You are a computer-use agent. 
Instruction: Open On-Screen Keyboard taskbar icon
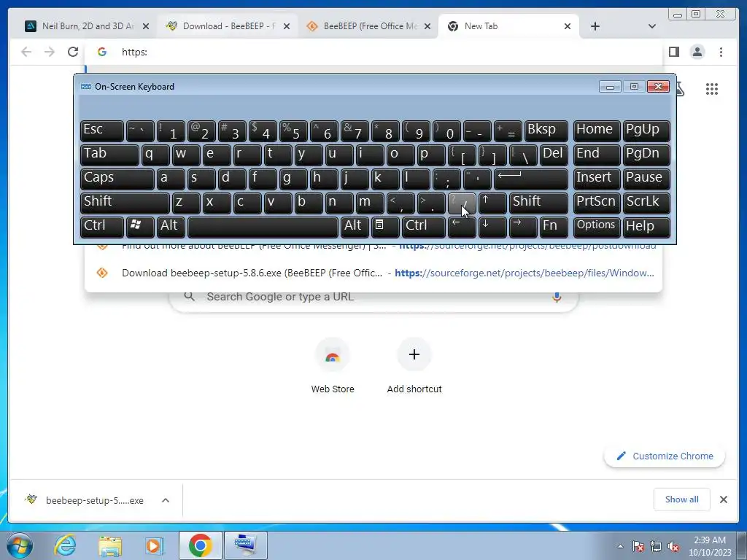246,545
